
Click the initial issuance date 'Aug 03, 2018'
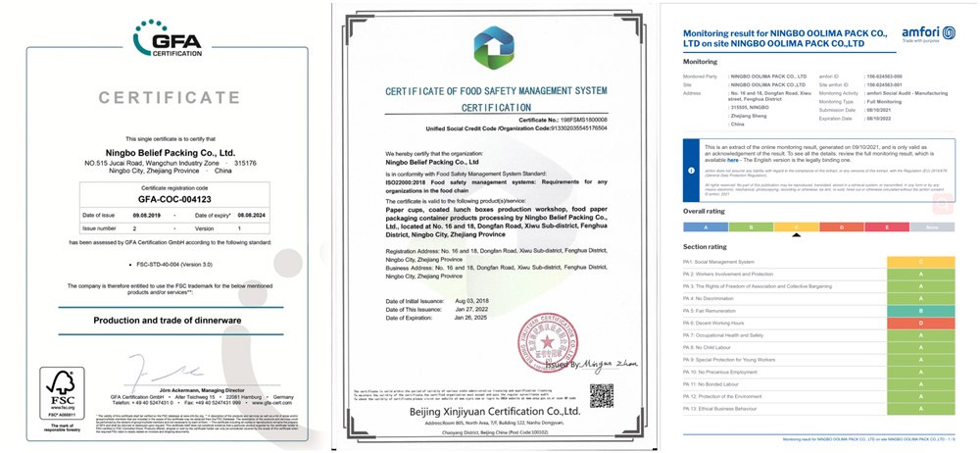(471, 302)
